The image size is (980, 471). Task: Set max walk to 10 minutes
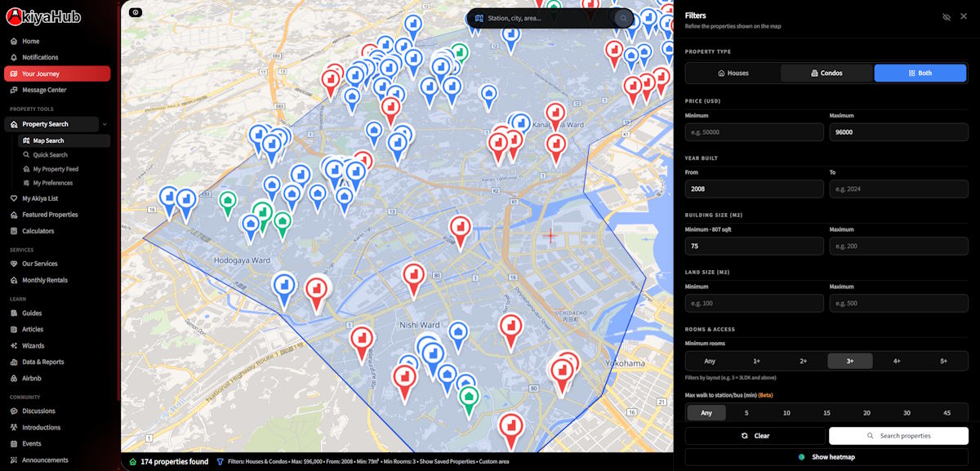coord(786,413)
